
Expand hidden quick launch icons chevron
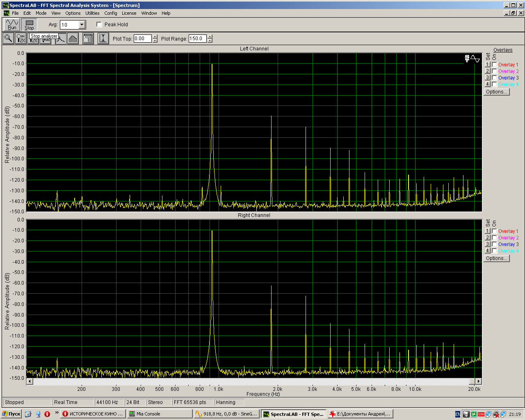[x=57, y=413]
